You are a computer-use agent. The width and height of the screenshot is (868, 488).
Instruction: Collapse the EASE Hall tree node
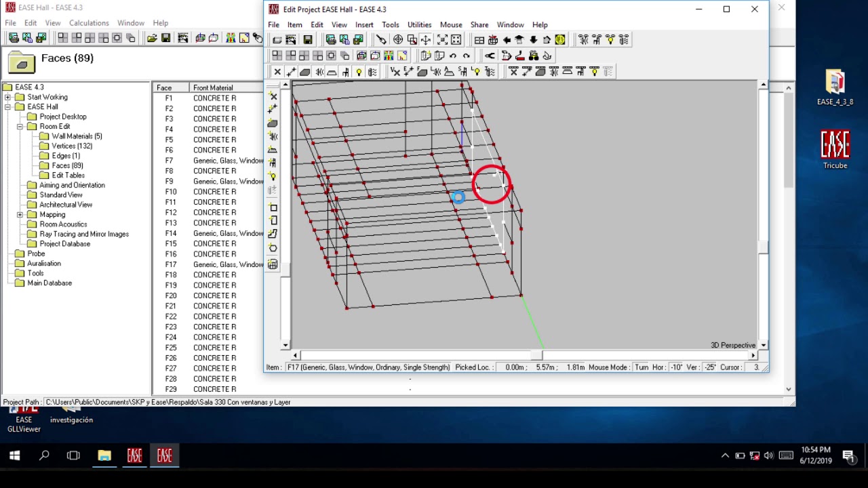tap(7, 107)
